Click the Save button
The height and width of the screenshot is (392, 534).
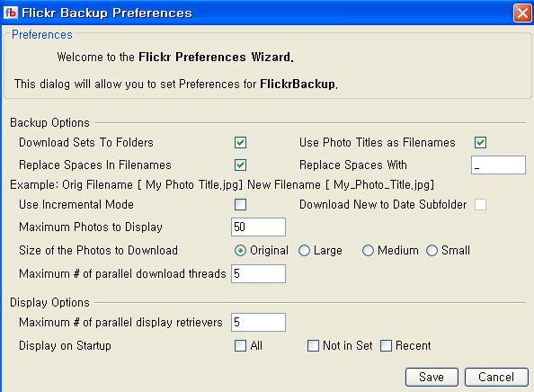point(432,377)
